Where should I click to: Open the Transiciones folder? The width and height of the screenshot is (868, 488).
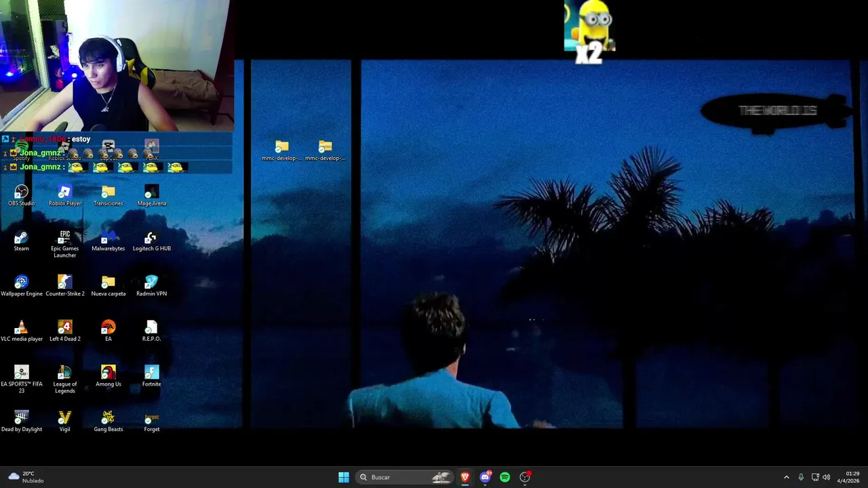[x=108, y=195]
